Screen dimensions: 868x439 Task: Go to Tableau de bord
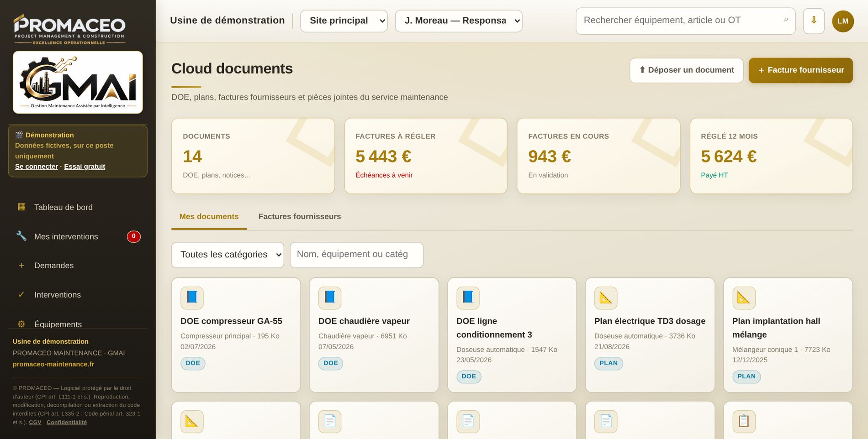click(78, 207)
